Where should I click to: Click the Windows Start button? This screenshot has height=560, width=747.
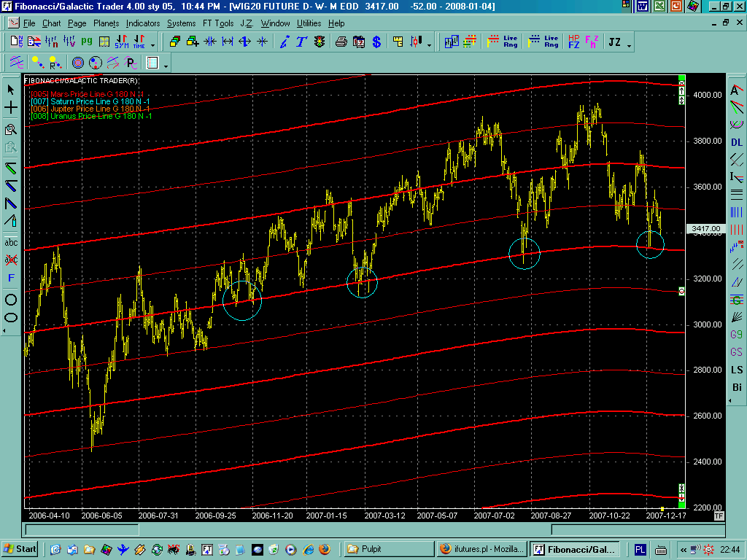[20, 549]
